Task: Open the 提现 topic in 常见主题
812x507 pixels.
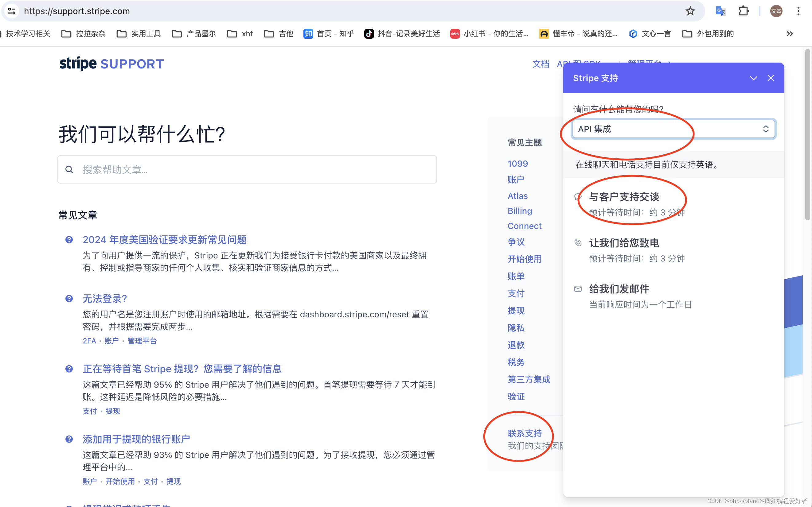Action: click(516, 311)
